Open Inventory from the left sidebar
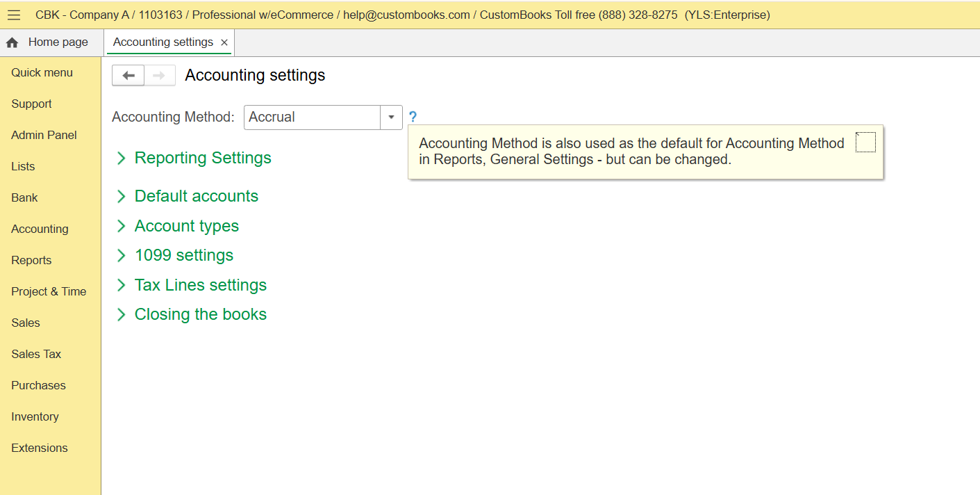 (x=35, y=416)
